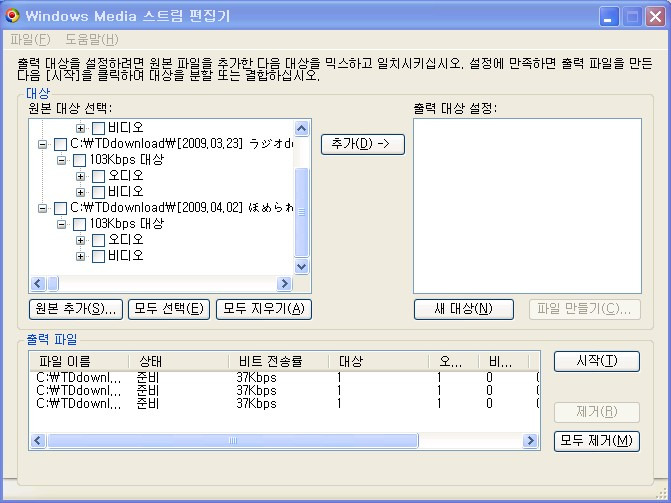This screenshot has height=503, width=671.
Task: Click the source tree scroll-up arrow
Action: coord(302,128)
